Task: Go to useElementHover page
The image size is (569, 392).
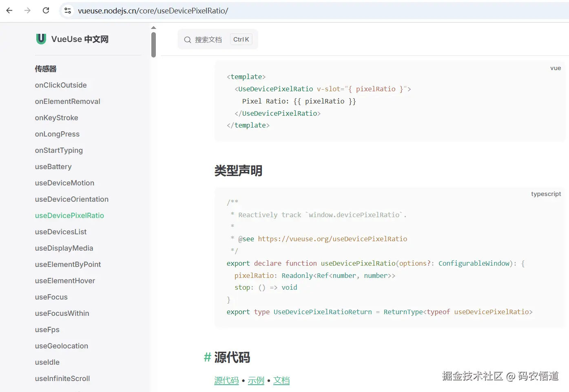Action: [x=65, y=281]
